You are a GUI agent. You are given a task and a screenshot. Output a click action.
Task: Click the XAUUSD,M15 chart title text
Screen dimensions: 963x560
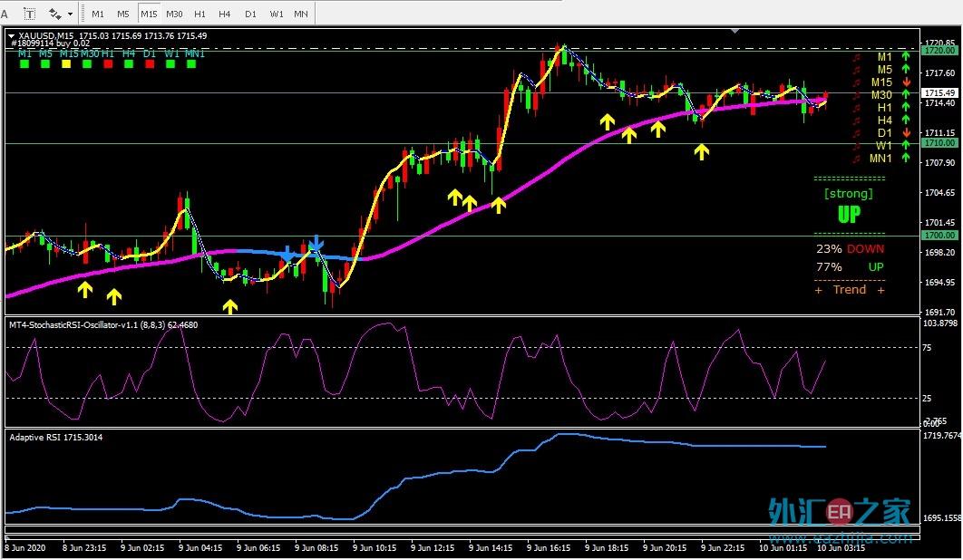(46, 36)
